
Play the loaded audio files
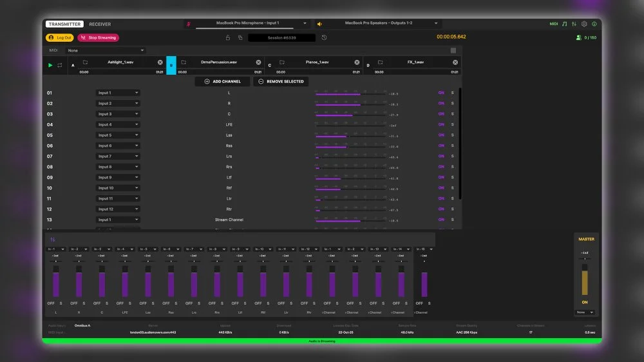coord(50,65)
